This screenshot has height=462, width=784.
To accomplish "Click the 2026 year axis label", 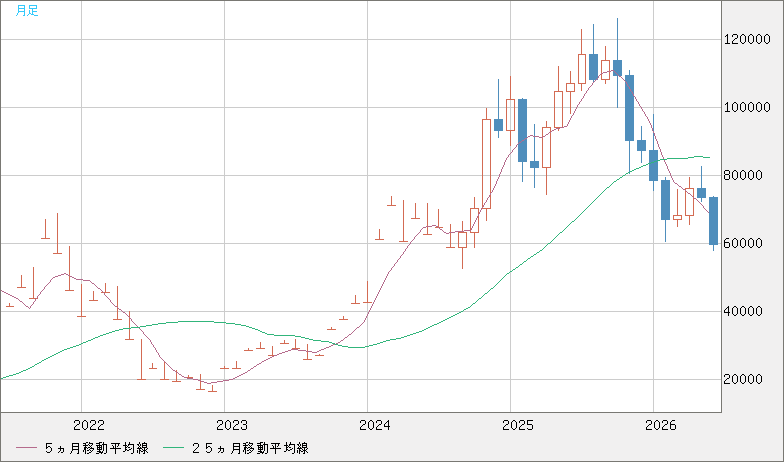I will [x=660, y=426].
